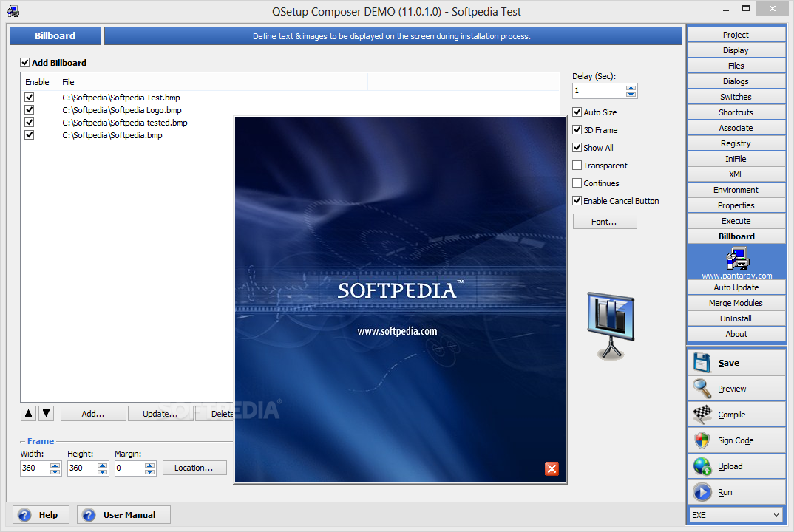Screen dimensions: 794x532
Task: Toggle the 3D Frame checkbox
Action: click(577, 129)
